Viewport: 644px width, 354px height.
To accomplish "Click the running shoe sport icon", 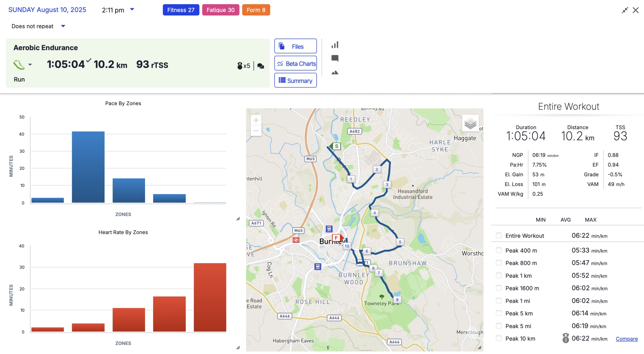I will (19, 65).
